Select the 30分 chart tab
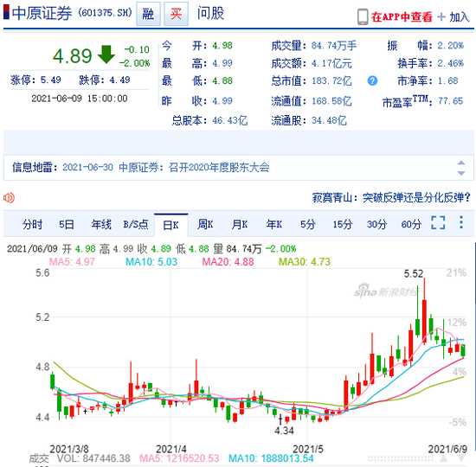 pos(376,225)
